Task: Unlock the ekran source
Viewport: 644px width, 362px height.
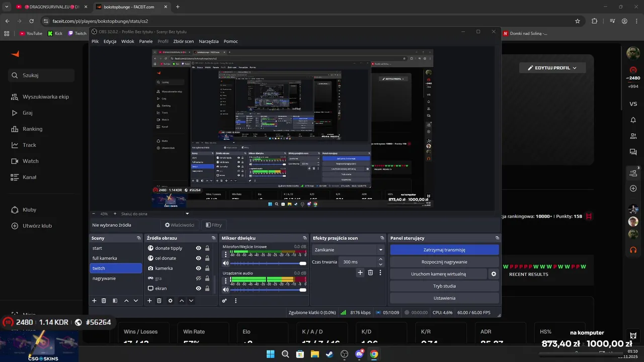Action: [x=207, y=289]
